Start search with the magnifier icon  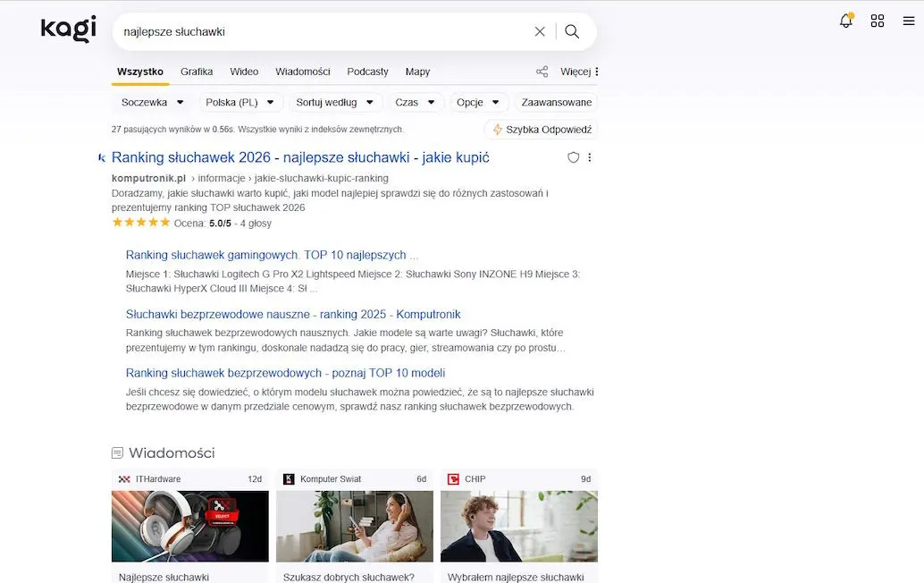pyautogui.click(x=572, y=30)
